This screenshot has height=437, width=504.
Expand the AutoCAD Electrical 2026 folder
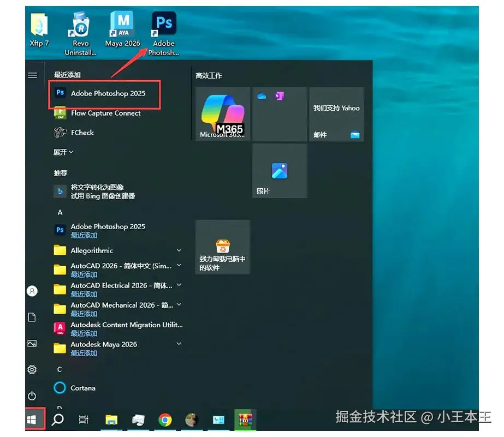(179, 285)
